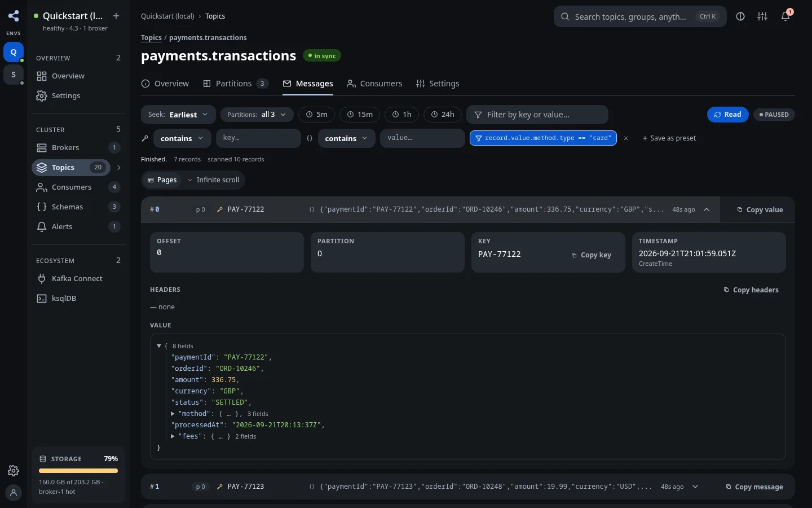Expand the "fees" JSON node
812x508 pixels.
tap(173, 436)
